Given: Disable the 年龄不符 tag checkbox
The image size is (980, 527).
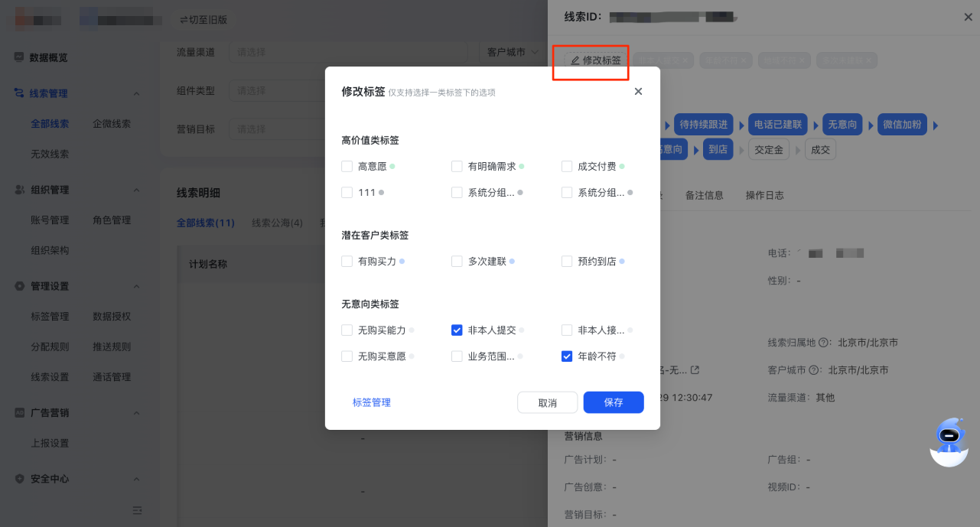Looking at the screenshot, I should (x=567, y=356).
